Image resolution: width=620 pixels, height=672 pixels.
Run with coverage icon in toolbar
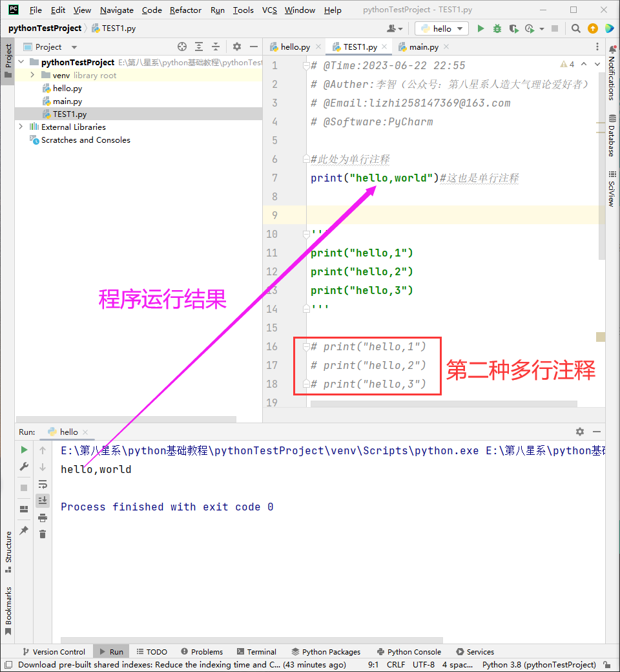[x=513, y=28]
